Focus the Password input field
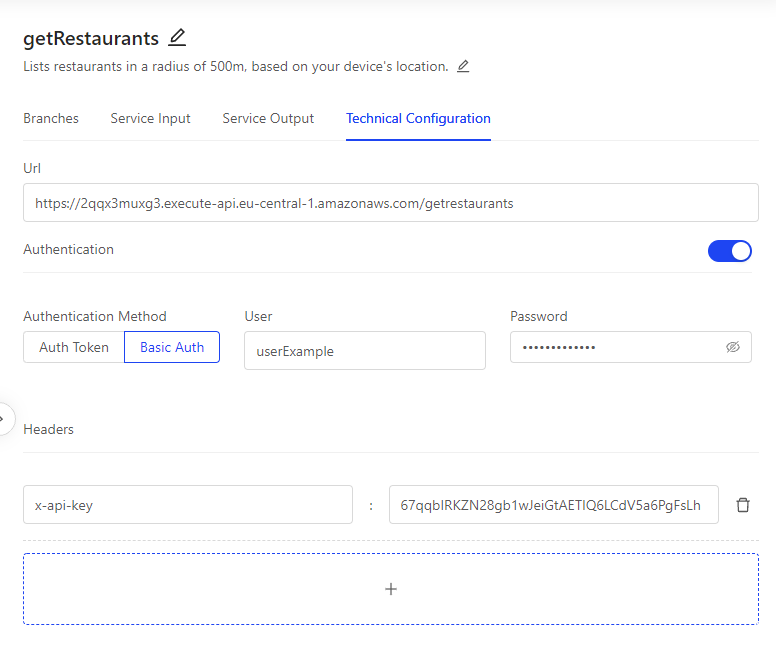The height and width of the screenshot is (651, 776). [x=630, y=347]
